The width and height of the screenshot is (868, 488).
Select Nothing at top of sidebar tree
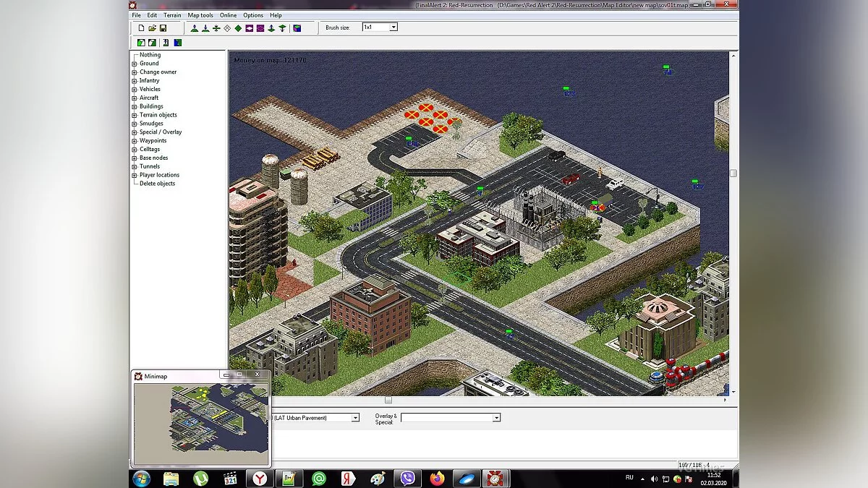click(150, 54)
